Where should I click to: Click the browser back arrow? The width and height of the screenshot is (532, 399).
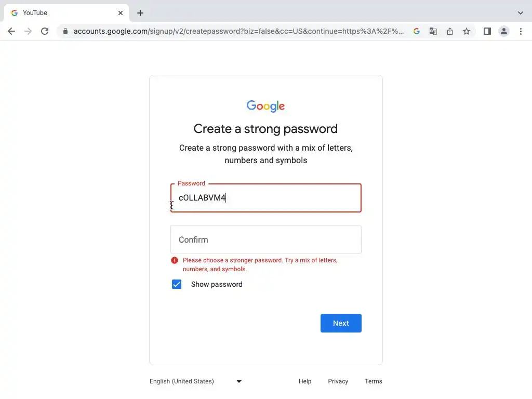pos(11,31)
